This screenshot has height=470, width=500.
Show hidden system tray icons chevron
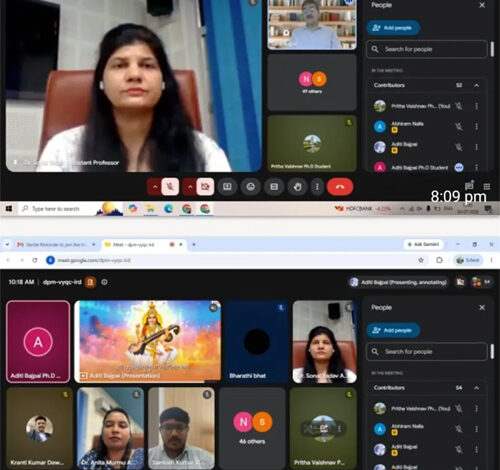click(x=402, y=209)
